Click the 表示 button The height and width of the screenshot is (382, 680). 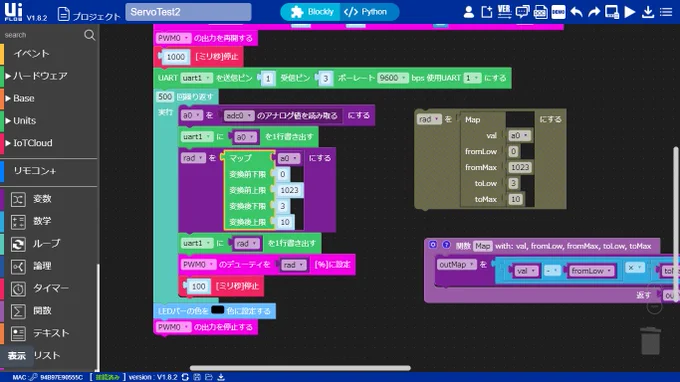[16, 356]
